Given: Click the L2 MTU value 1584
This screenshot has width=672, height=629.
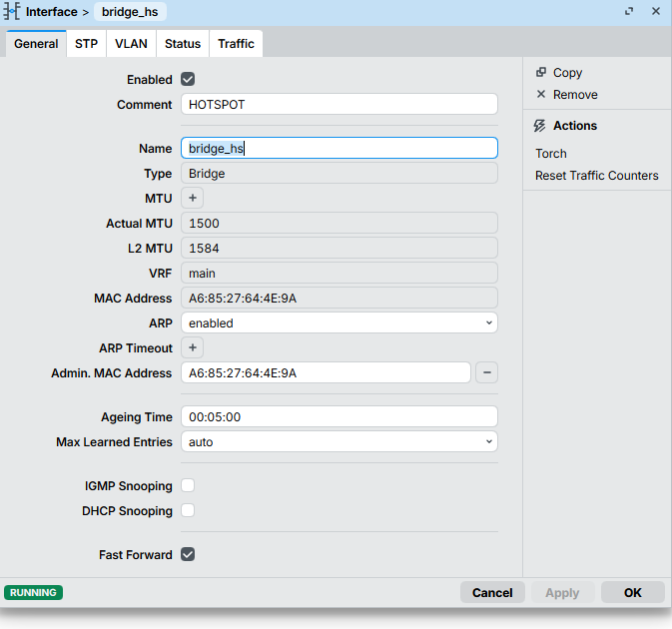Looking at the screenshot, I should [339, 248].
